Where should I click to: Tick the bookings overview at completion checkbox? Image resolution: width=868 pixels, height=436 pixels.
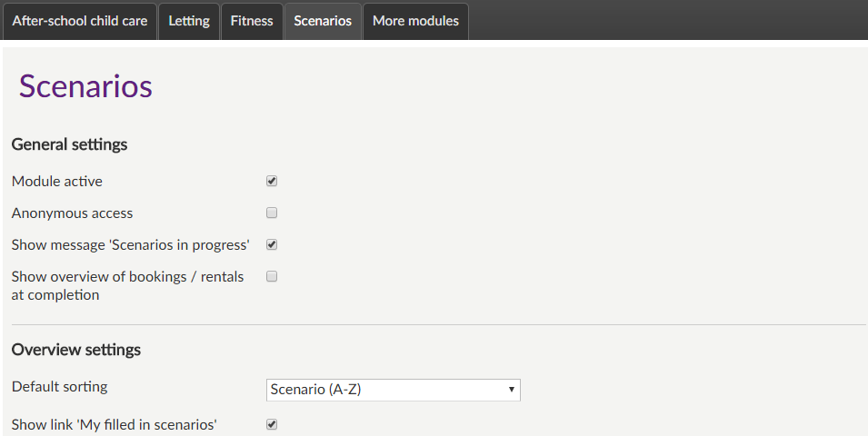(272, 276)
